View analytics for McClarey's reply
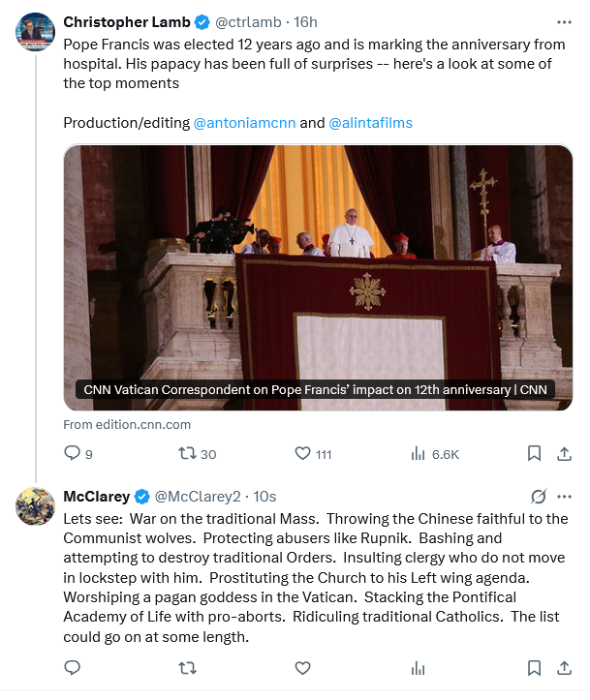The width and height of the screenshot is (590, 700). [x=419, y=667]
